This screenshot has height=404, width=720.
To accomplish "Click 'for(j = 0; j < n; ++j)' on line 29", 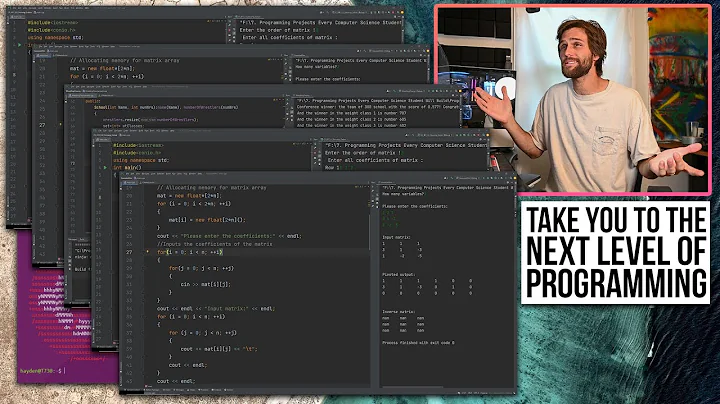I will tap(201, 268).
